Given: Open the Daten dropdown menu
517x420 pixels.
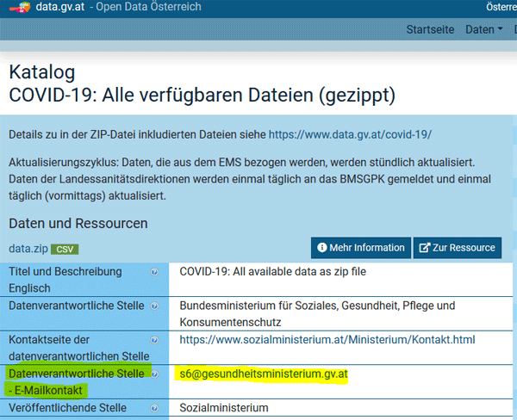Looking at the screenshot, I should click(483, 29).
